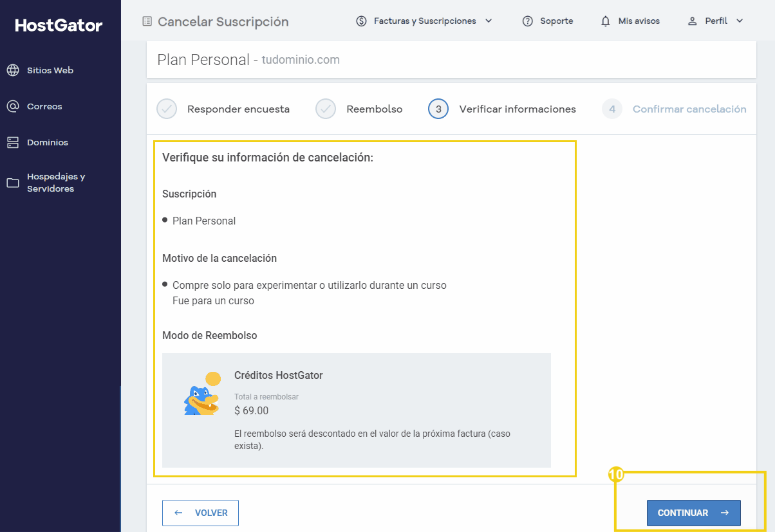Click the step 3 circle indicator
The height and width of the screenshot is (532, 775).
coord(438,109)
